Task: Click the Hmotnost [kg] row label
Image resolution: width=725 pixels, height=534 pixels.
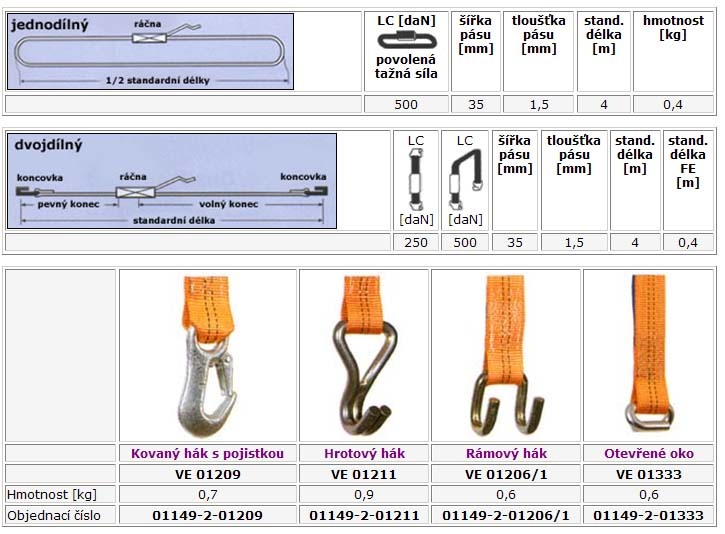Action: [52, 495]
